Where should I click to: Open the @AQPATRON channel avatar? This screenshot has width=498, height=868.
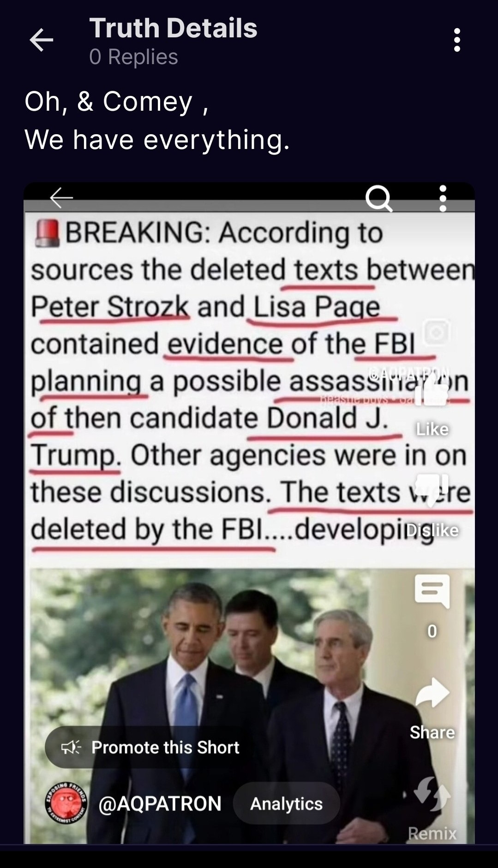(x=66, y=803)
